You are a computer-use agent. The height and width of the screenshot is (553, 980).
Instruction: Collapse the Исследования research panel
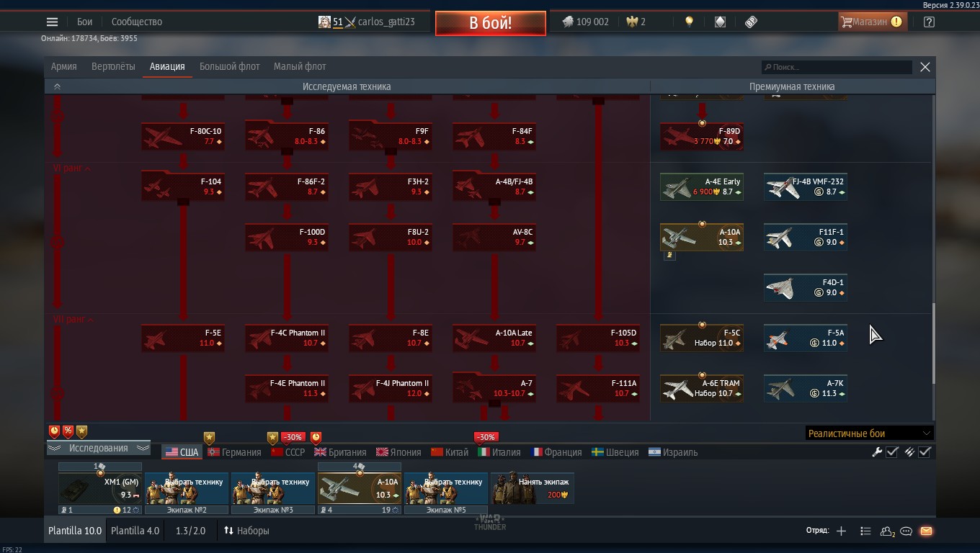tap(98, 448)
